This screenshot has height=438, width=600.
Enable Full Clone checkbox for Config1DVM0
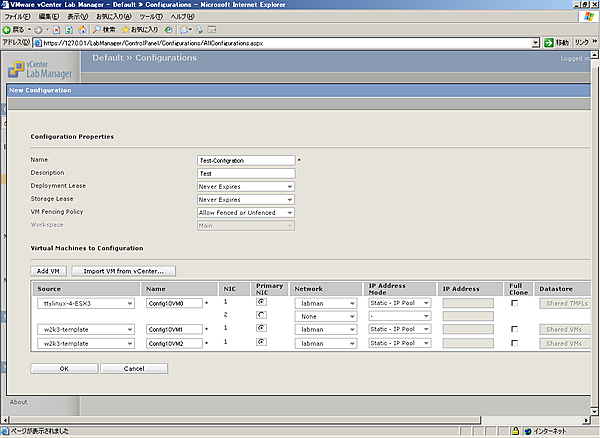click(514, 302)
